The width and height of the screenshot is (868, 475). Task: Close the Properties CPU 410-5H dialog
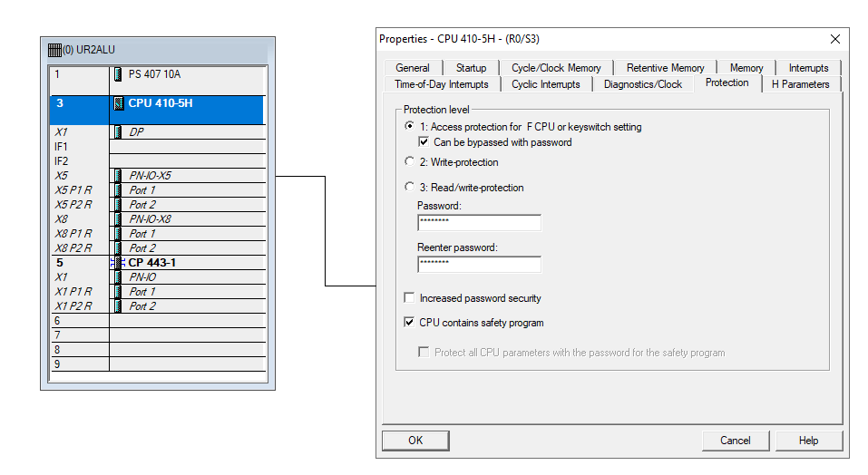tap(834, 39)
